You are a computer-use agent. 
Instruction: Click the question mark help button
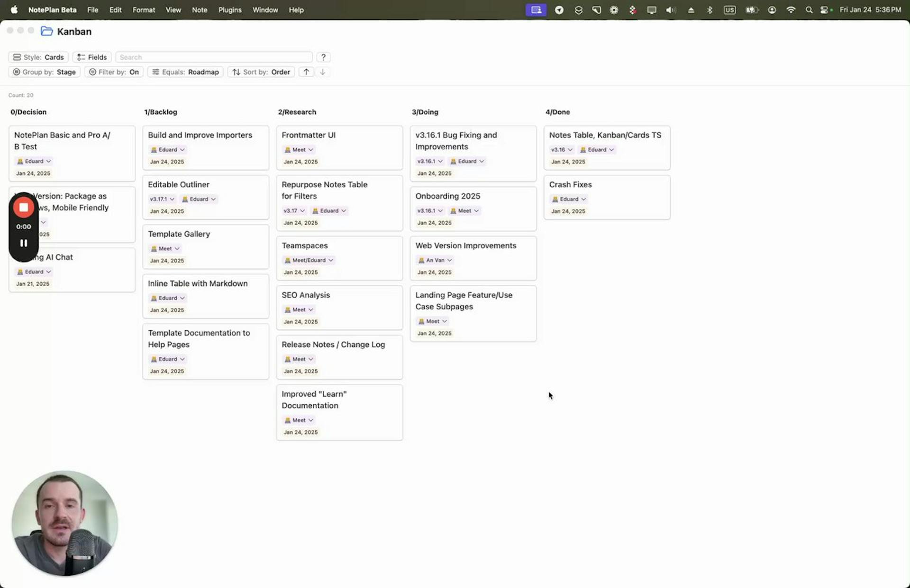click(x=323, y=57)
